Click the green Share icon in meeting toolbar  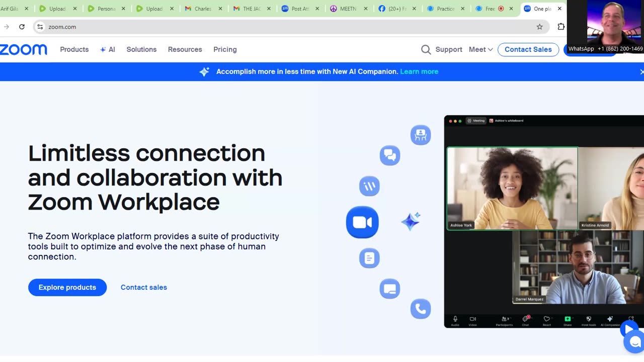[568, 320]
